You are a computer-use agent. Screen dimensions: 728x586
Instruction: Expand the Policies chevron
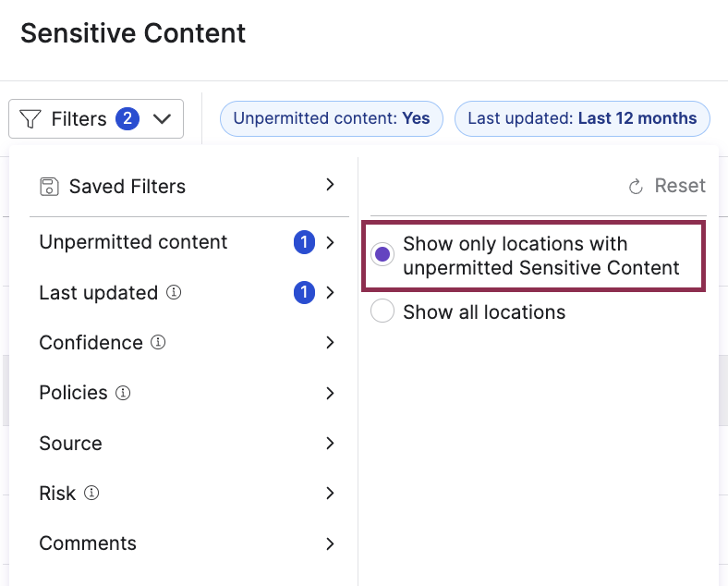[x=330, y=394]
